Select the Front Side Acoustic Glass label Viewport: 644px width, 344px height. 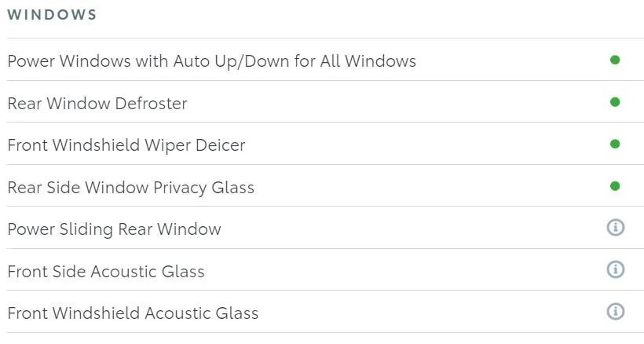coord(106,271)
